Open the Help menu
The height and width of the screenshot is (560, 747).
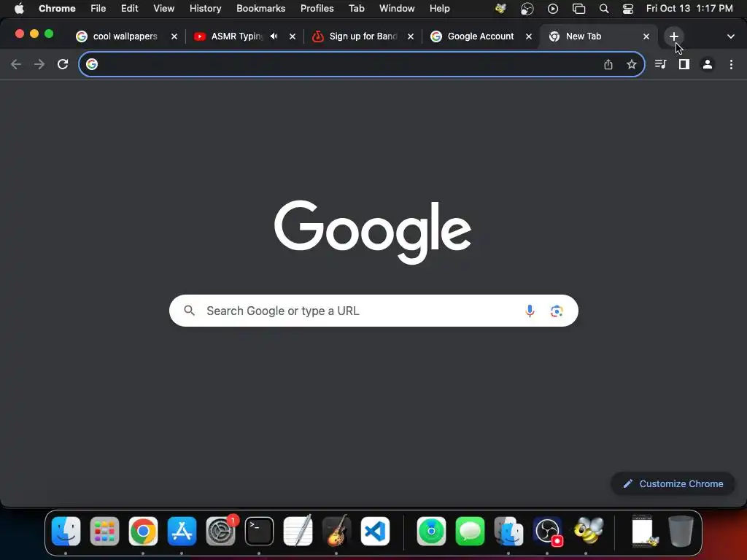440,9
